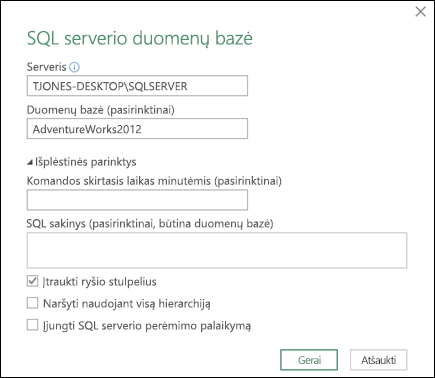Close the SQL serverio dialog
Image resolution: width=435 pixels, height=378 pixels.
[420, 12]
